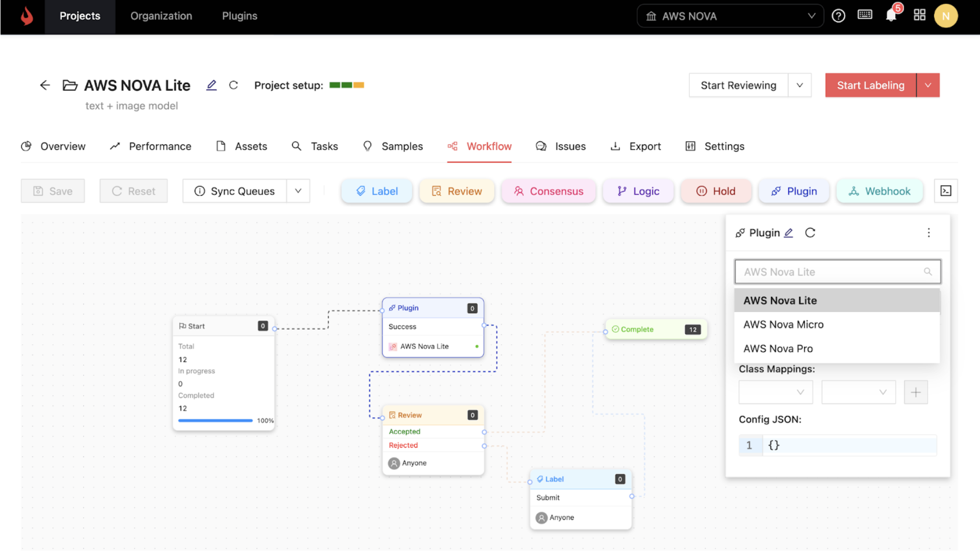Switch to the Workflow tab
Image resolution: width=980 pixels, height=560 pixels.
click(480, 147)
